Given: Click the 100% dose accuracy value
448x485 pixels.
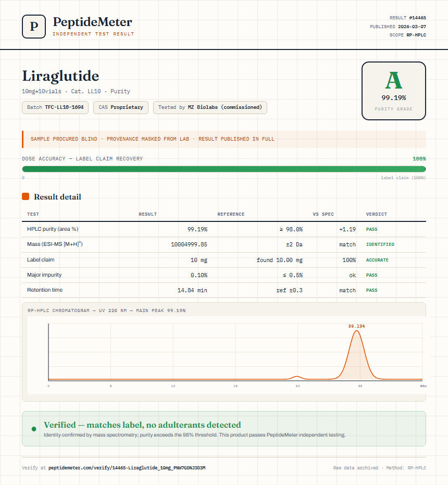Looking at the screenshot, I should pos(419,159).
